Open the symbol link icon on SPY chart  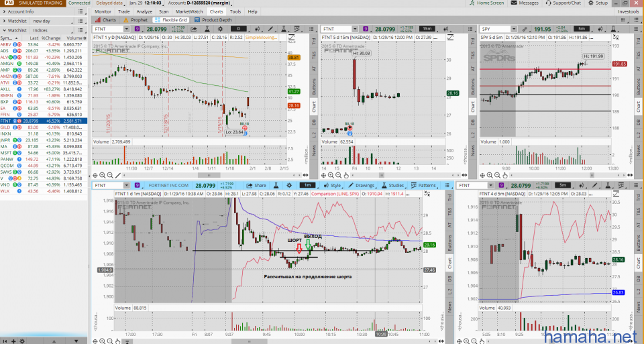click(x=525, y=29)
